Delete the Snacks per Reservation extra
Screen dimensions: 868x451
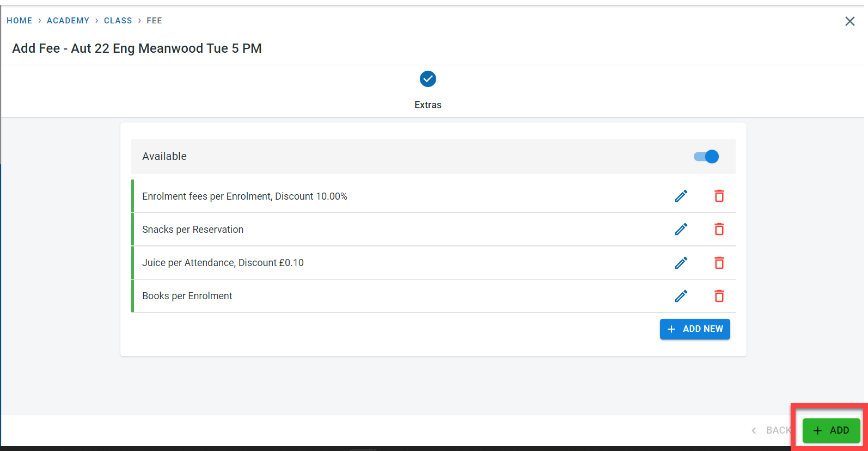point(719,230)
